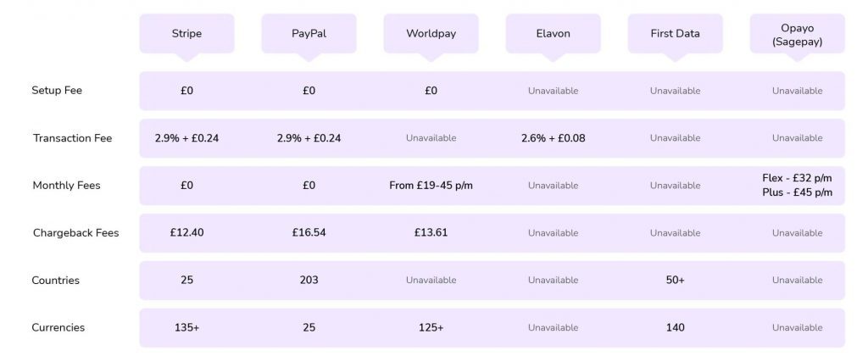Select the Transaction Fee row label
This screenshot has width=868, height=362.
tap(73, 138)
